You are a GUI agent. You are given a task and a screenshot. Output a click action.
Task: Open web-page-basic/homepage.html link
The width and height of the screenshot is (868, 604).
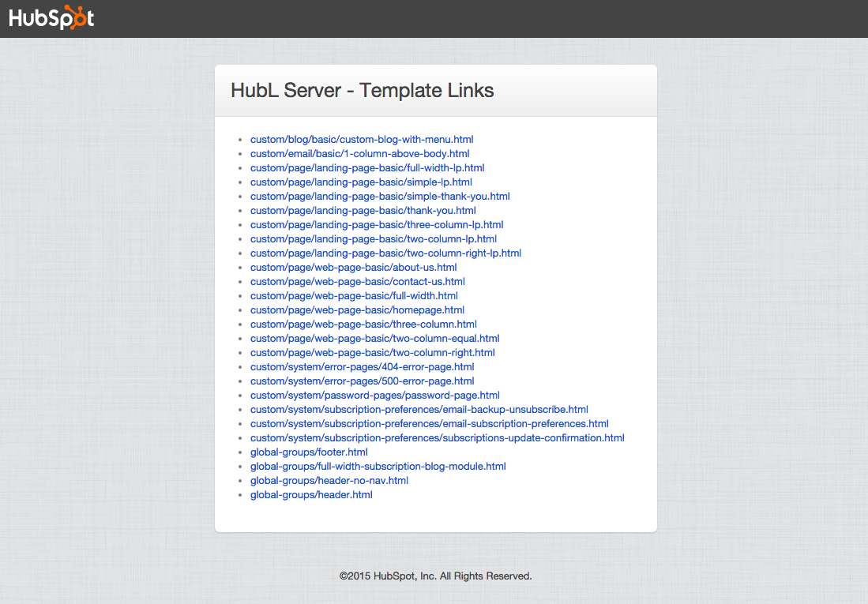coord(357,310)
